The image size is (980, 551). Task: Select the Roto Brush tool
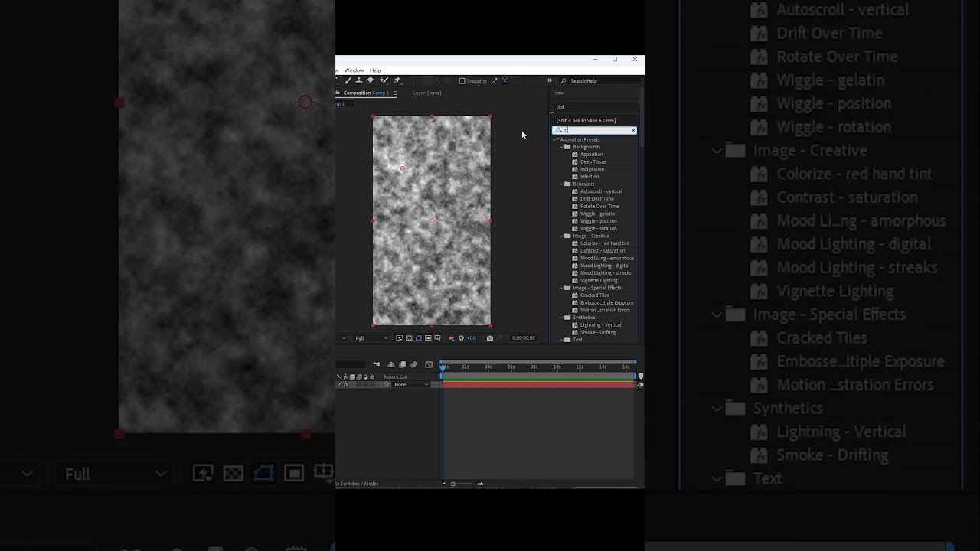[384, 80]
